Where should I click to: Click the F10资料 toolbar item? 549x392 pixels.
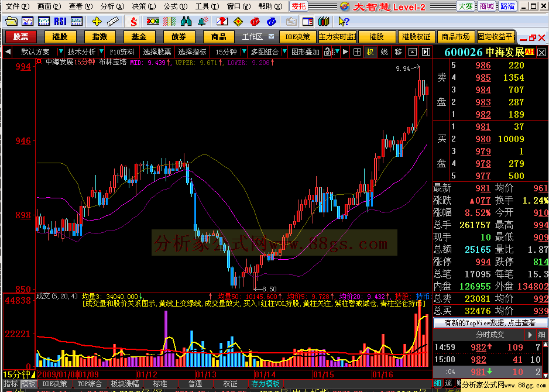click(x=122, y=52)
